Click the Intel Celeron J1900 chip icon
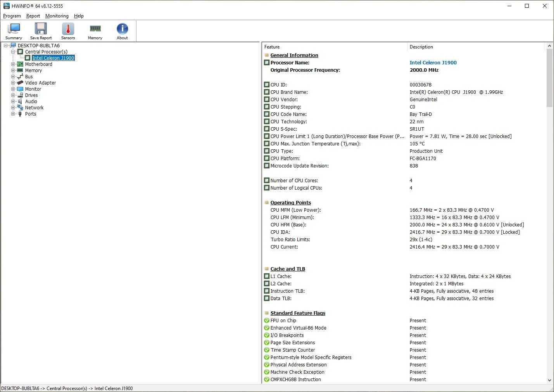554x392 pixels. pos(28,58)
